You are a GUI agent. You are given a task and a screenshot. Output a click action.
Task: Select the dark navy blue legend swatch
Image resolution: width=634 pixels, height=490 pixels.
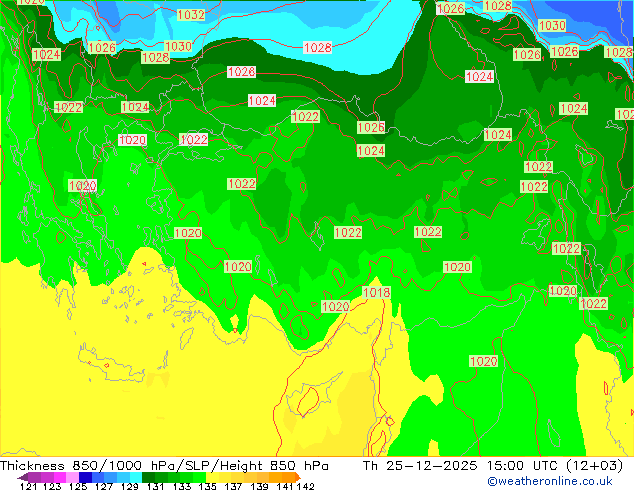coord(85,477)
